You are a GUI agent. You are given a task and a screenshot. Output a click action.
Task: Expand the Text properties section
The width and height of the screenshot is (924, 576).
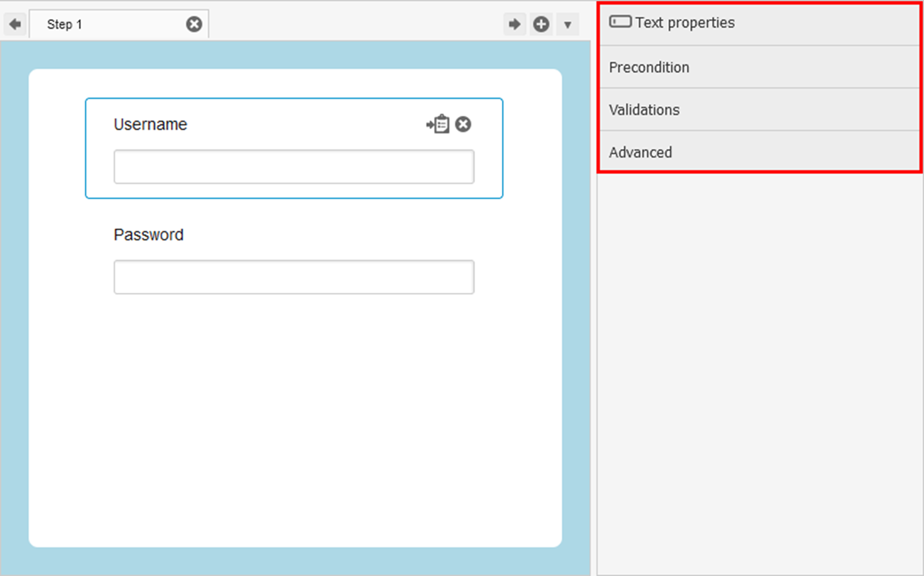pos(759,24)
